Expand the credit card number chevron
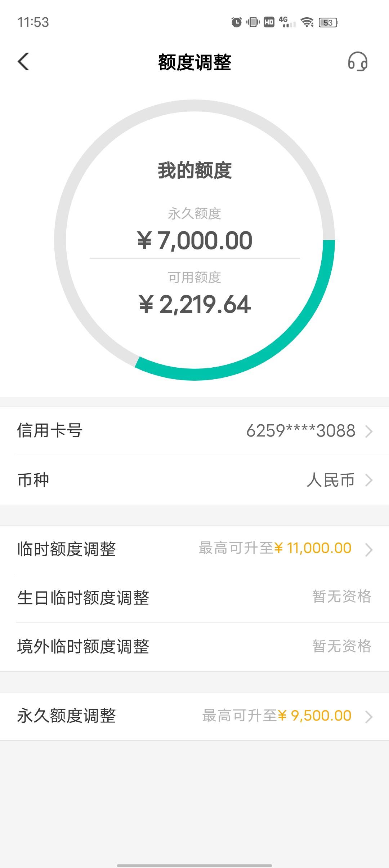Viewport: 389px width, 868px height. (x=368, y=431)
